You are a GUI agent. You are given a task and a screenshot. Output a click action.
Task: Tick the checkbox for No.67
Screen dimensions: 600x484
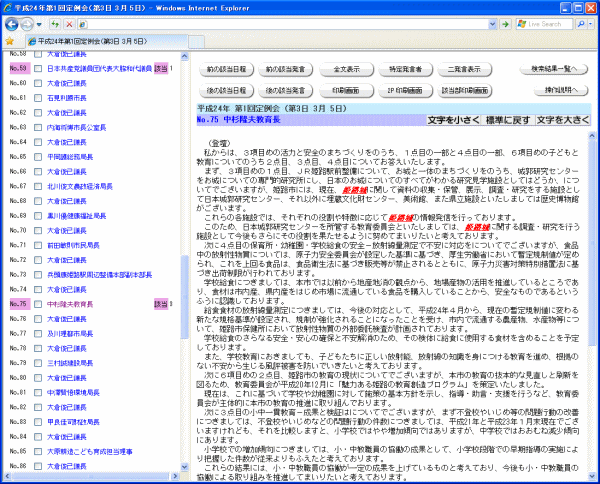pyautogui.click(x=38, y=187)
